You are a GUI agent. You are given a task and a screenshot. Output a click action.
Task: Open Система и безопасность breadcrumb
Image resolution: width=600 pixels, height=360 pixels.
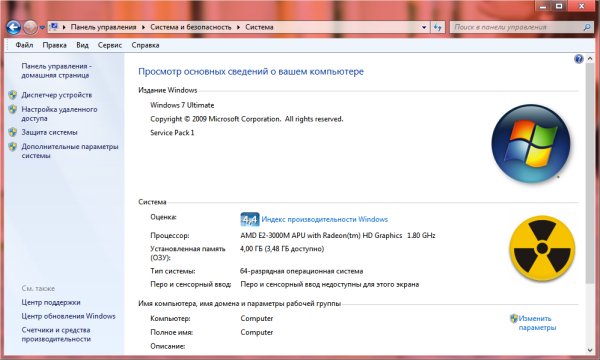[191, 27]
